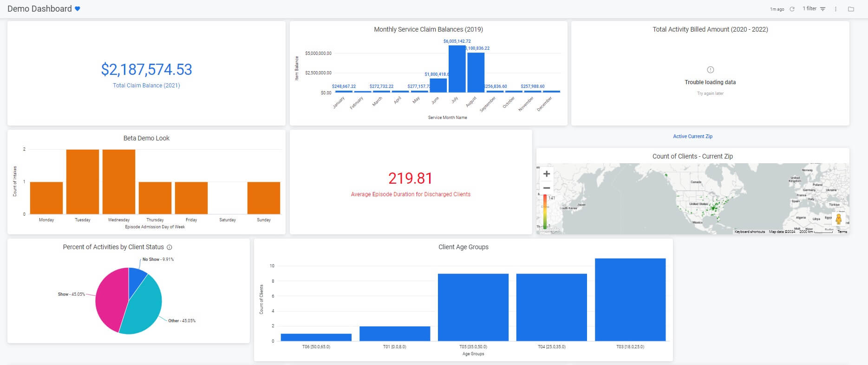
Task: Click the Average Episode Duration for Discharged Clients label
Action: (411, 194)
